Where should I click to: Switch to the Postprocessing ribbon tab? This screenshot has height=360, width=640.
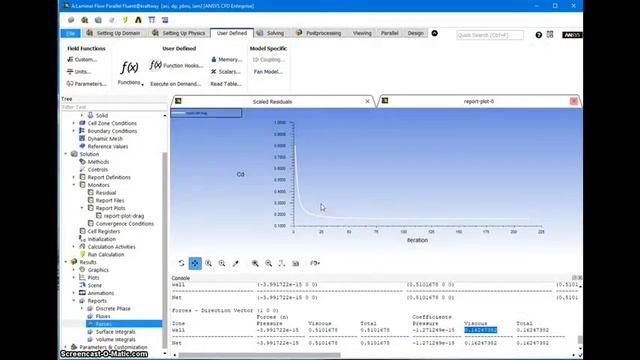(x=319, y=33)
